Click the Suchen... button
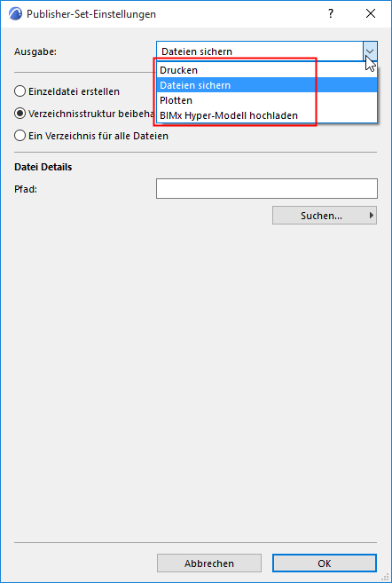 point(321,216)
